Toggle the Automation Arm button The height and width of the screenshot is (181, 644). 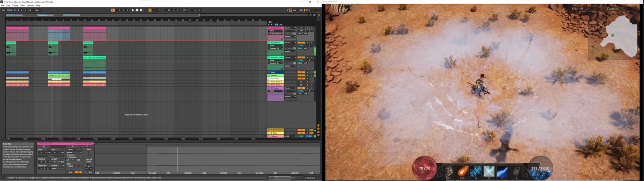coord(150,10)
